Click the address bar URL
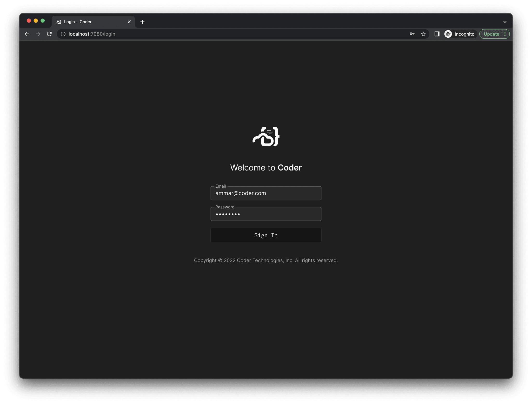This screenshot has height=404, width=532. [92, 34]
